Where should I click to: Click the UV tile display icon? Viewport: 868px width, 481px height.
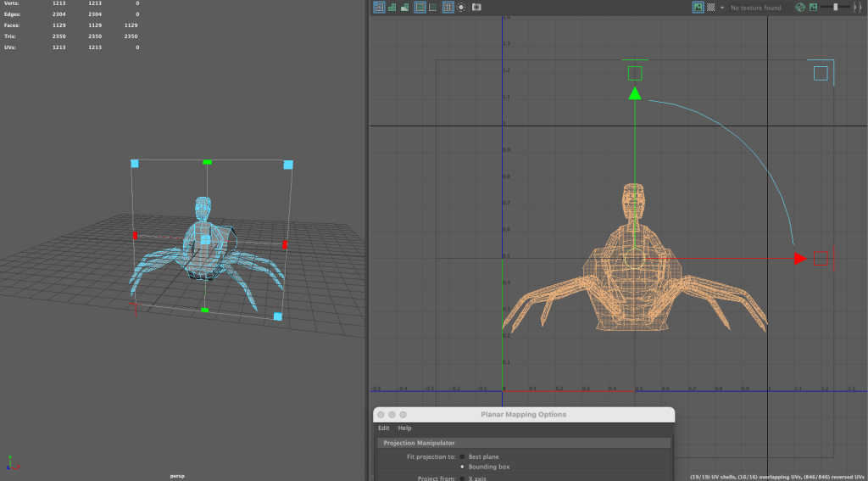pyautogui.click(x=448, y=7)
